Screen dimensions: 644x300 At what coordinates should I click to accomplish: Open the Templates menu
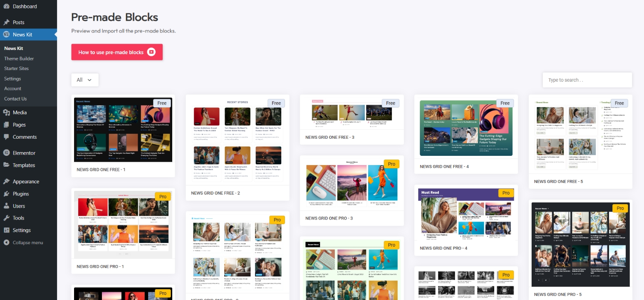click(x=28, y=165)
